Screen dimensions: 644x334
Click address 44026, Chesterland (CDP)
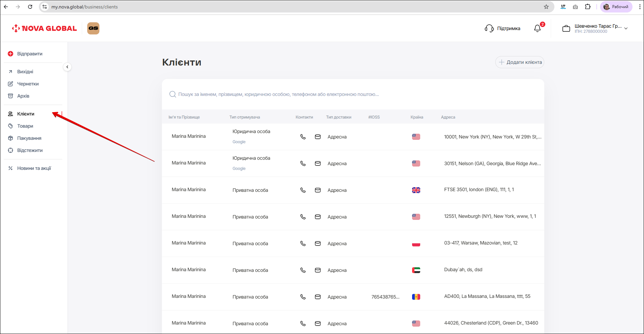[491, 323]
